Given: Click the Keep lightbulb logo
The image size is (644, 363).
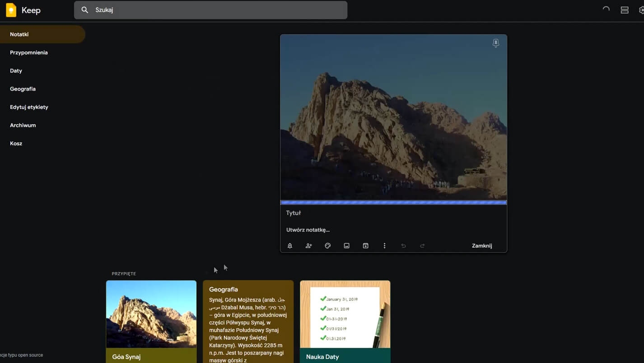Looking at the screenshot, I should click(11, 10).
